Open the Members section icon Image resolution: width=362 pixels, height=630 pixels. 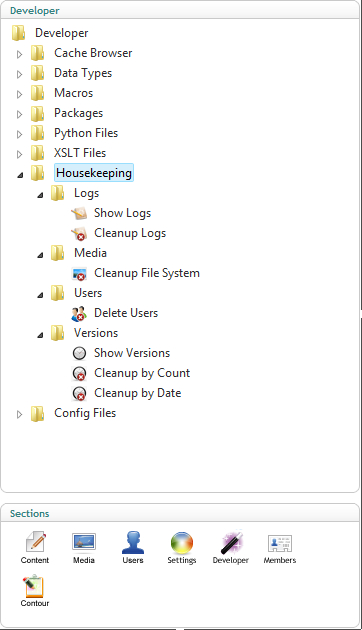point(280,543)
